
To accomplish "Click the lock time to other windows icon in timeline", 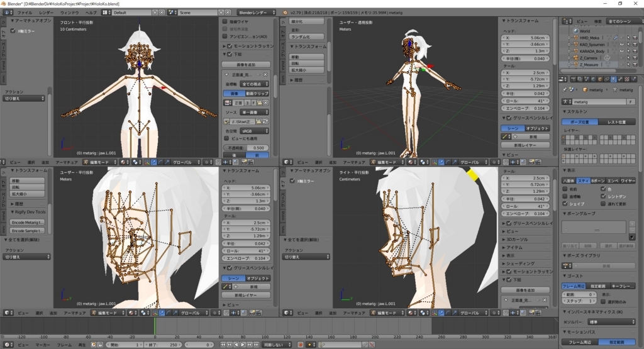I will [x=100, y=345].
